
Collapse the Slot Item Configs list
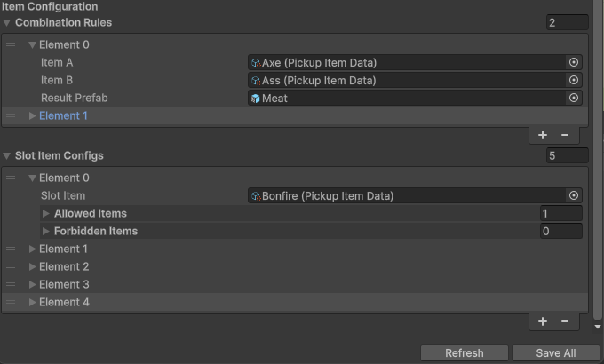point(7,155)
